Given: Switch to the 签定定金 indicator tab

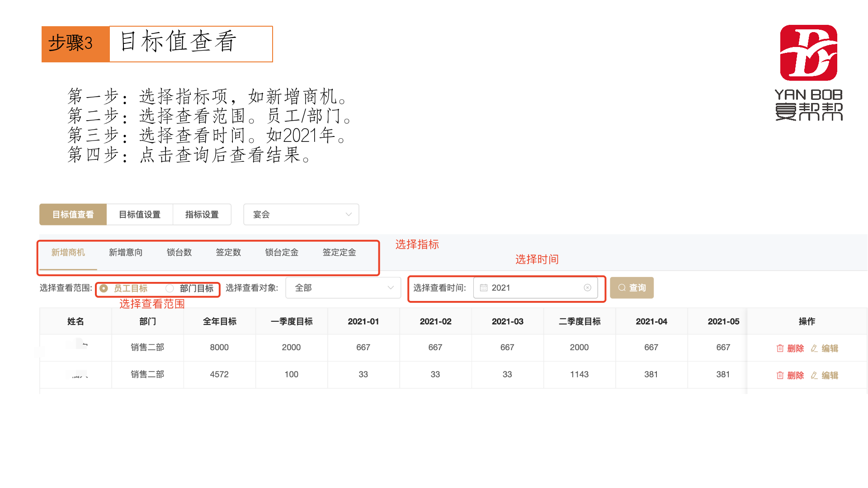Looking at the screenshot, I should point(339,253).
